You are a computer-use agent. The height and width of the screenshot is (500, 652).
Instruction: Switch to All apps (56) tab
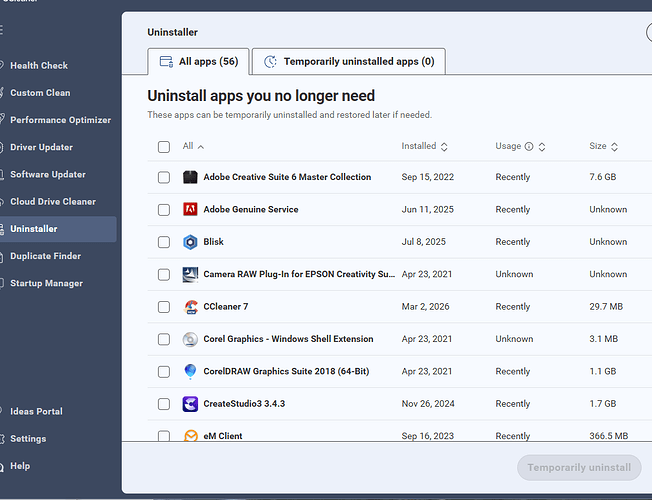tap(198, 62)
